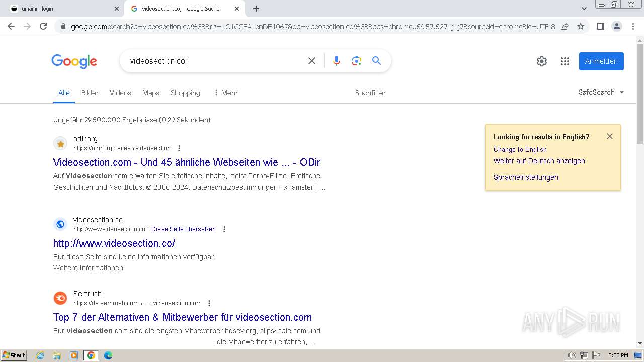Click the vertical scrollbar down arrow
644x362 pixels.
point(640,343)
